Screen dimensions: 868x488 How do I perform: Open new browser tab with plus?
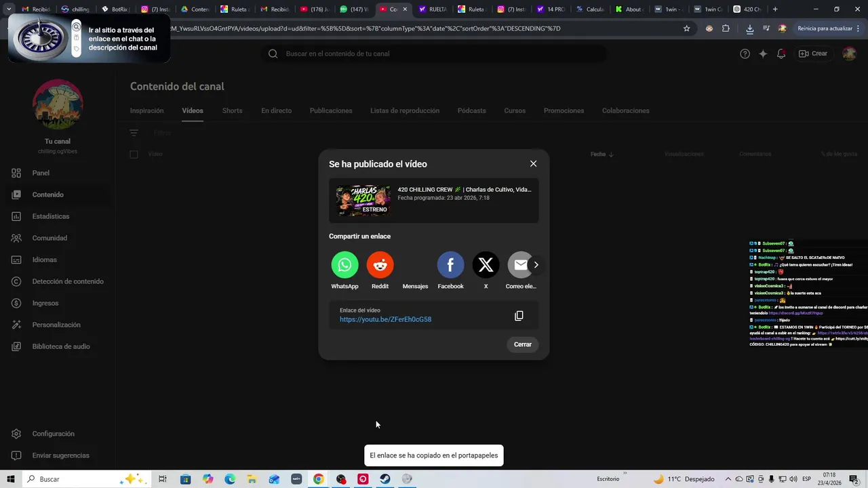(x=775, y=9)
